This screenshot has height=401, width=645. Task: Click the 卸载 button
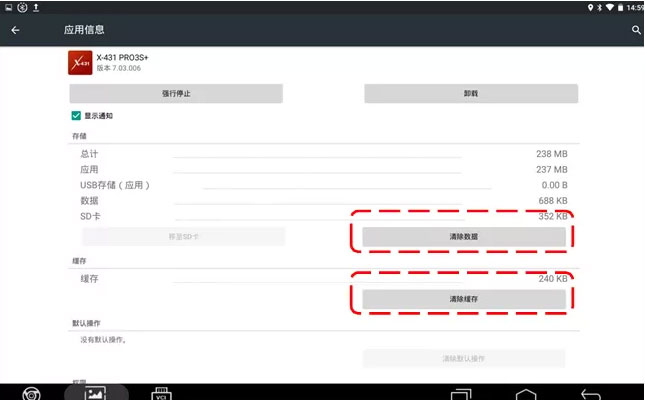[x=471, y=93]
